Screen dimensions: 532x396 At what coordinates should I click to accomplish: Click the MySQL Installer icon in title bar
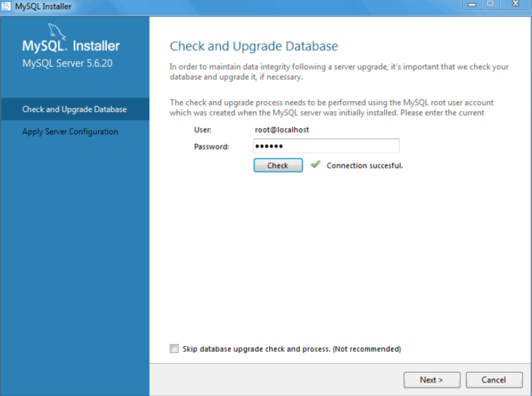(6, 6)
